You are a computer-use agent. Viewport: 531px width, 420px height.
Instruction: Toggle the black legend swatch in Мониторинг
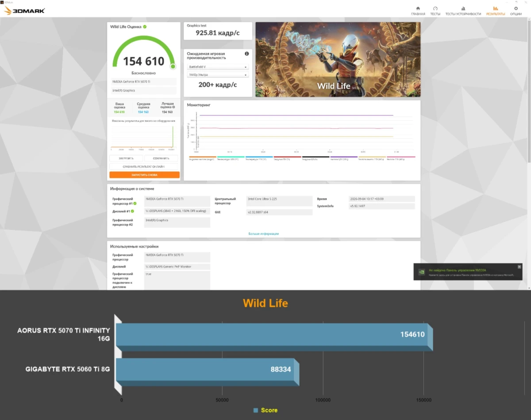(x=316, y=157)
